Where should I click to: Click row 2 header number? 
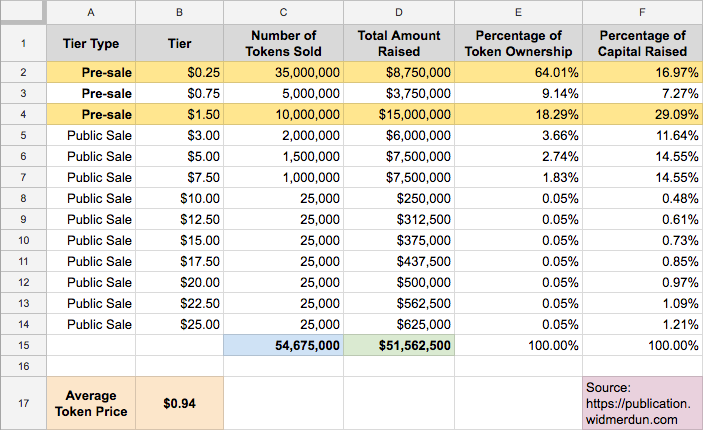(x=23, y=72)
